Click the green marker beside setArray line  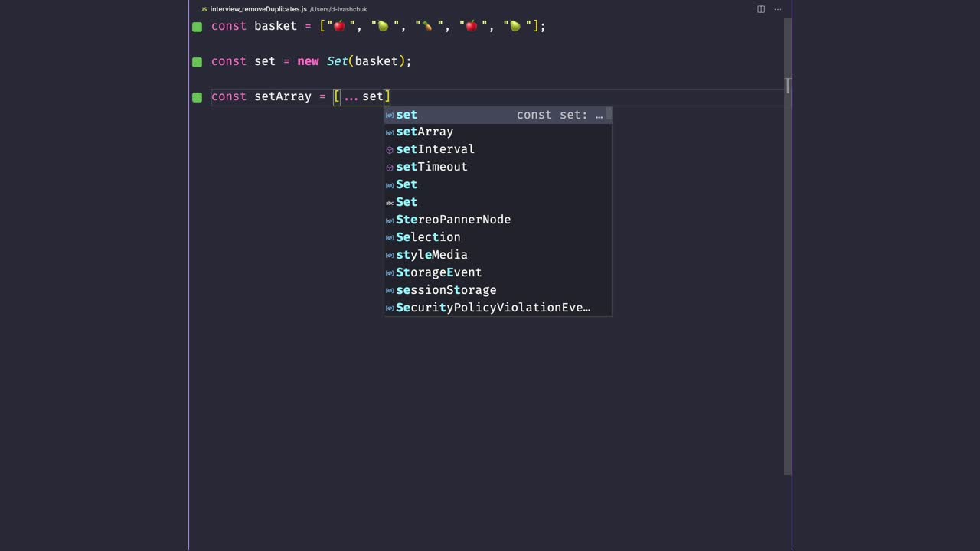197,97
